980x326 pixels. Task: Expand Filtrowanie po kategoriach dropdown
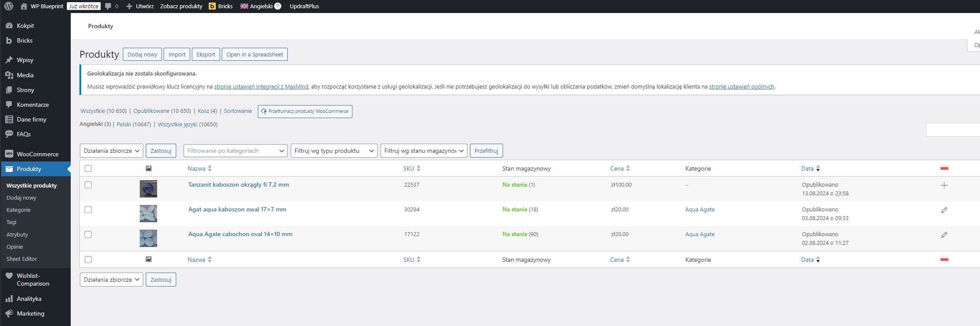(x=235, y=151)
